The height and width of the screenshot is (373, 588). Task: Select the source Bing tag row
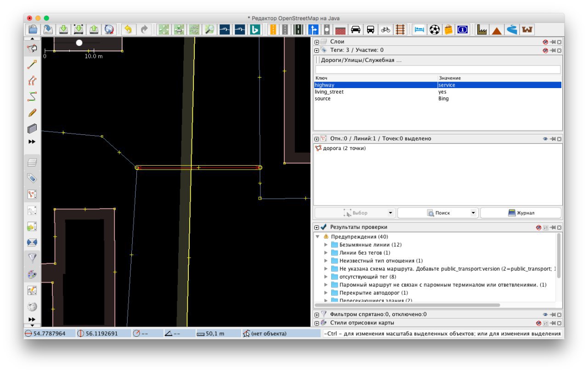[438, 99]
